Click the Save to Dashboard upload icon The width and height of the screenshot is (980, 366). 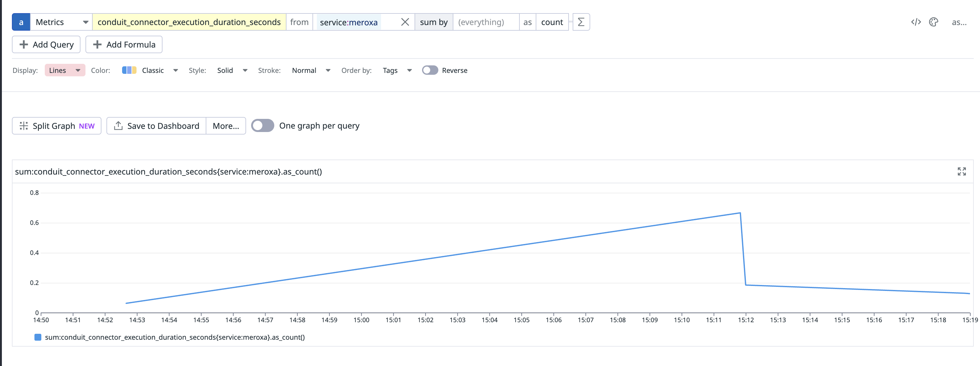pos(118,125)
